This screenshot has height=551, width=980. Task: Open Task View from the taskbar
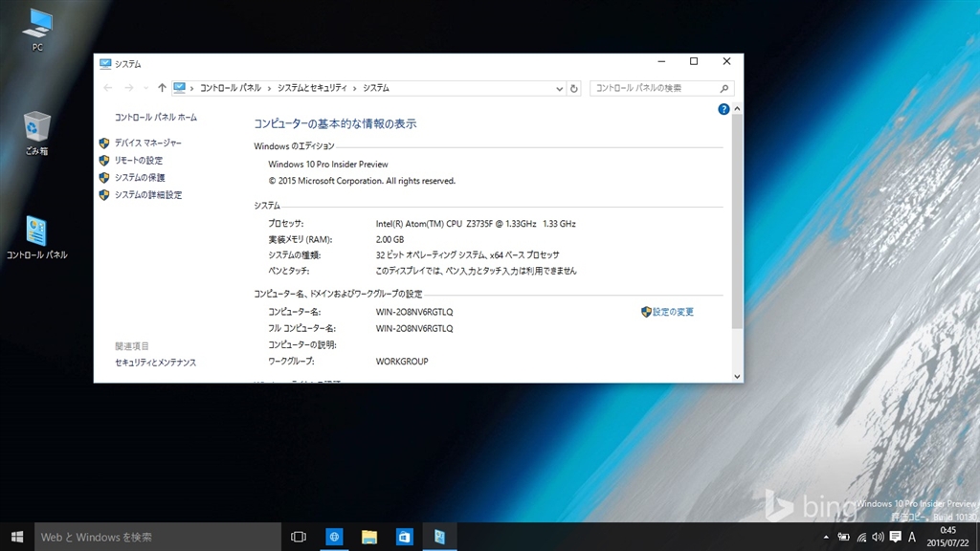(299, 537)
